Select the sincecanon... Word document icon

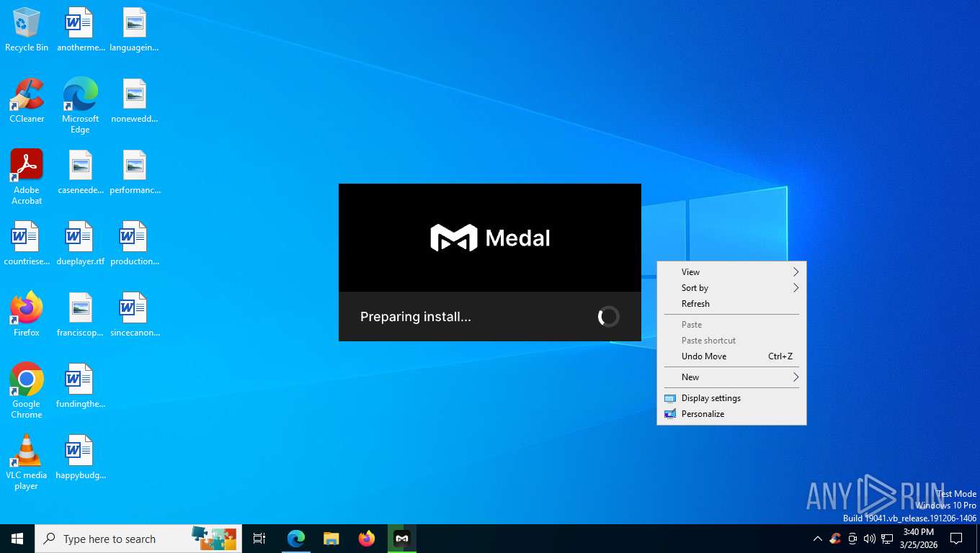tap(135, 315)
